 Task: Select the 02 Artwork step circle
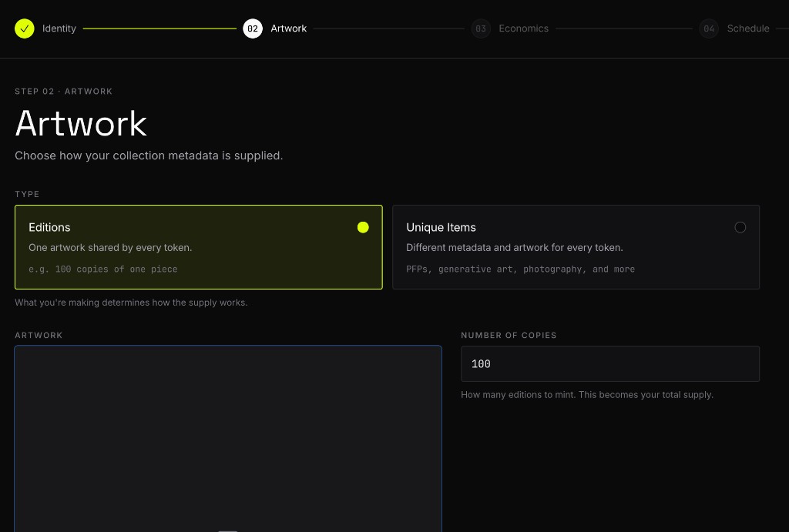(x=253, y=28)
